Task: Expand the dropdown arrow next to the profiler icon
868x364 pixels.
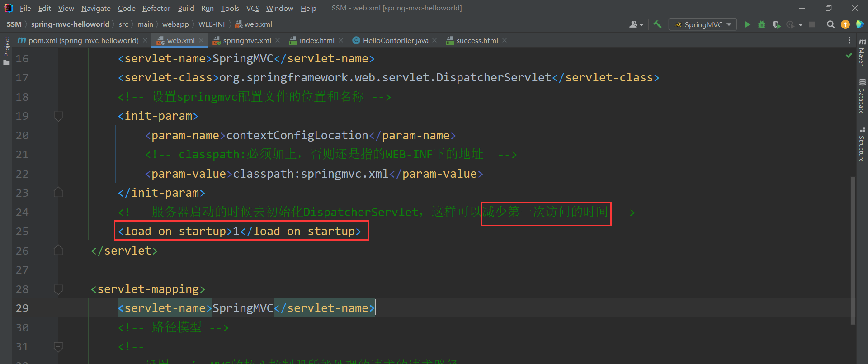Action: 801,25
